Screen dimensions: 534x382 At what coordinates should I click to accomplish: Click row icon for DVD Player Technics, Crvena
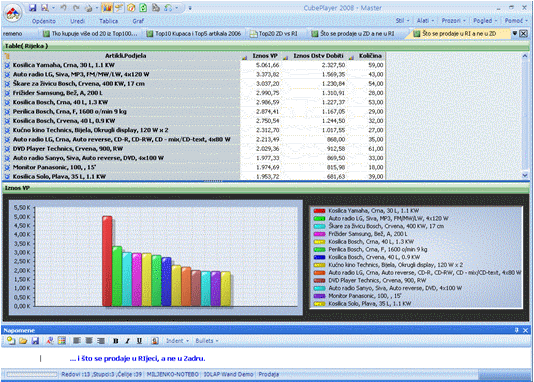click(7, 149)
